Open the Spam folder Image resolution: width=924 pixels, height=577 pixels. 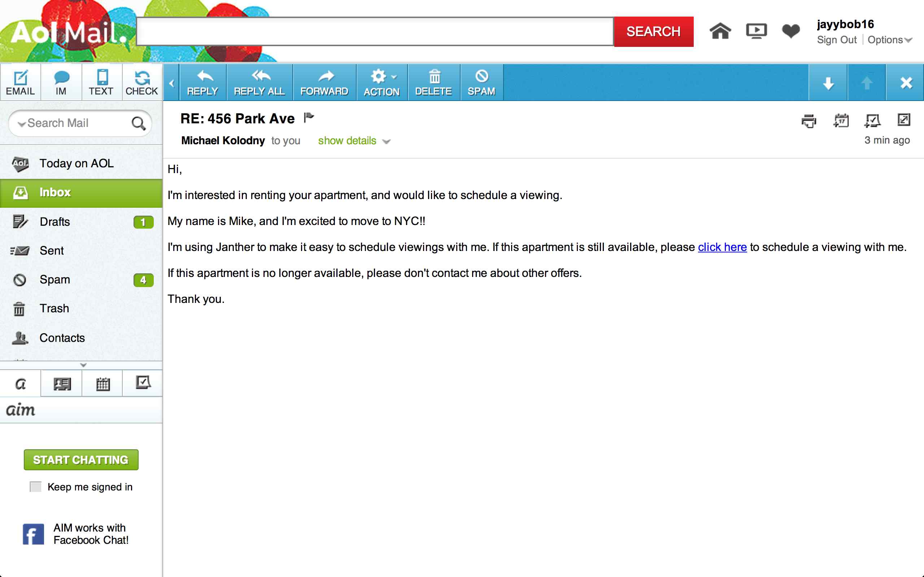pos(55,279)
